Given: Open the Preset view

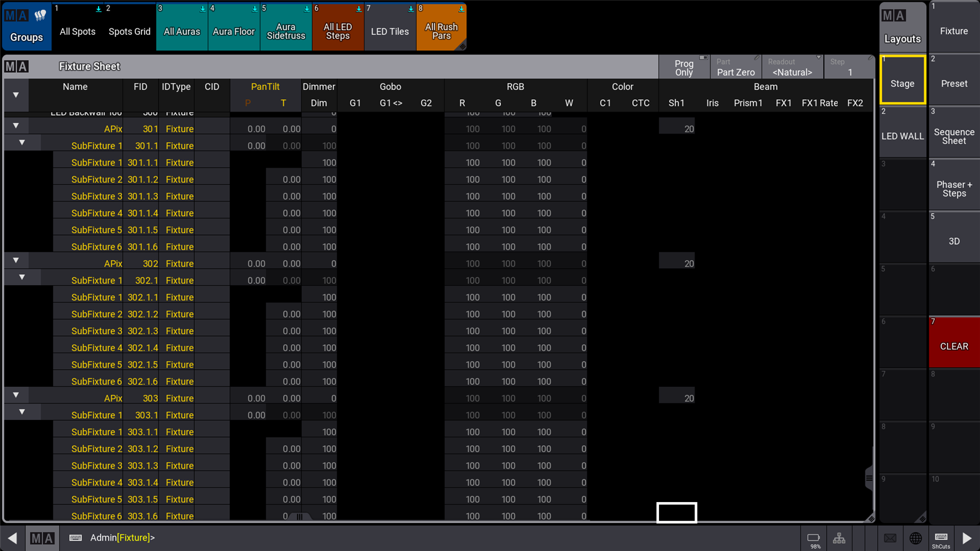Looking at the screenshot, I should pos(954,80).
